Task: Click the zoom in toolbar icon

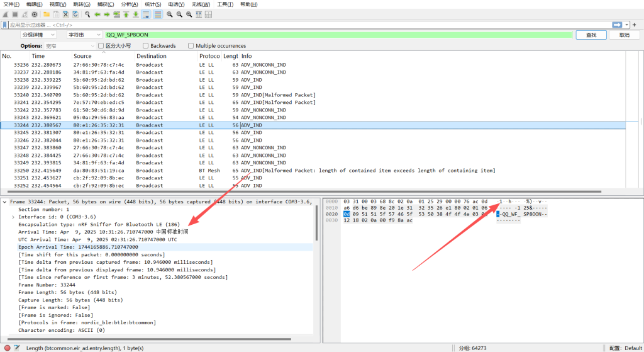Action: [x=170, y=14]
